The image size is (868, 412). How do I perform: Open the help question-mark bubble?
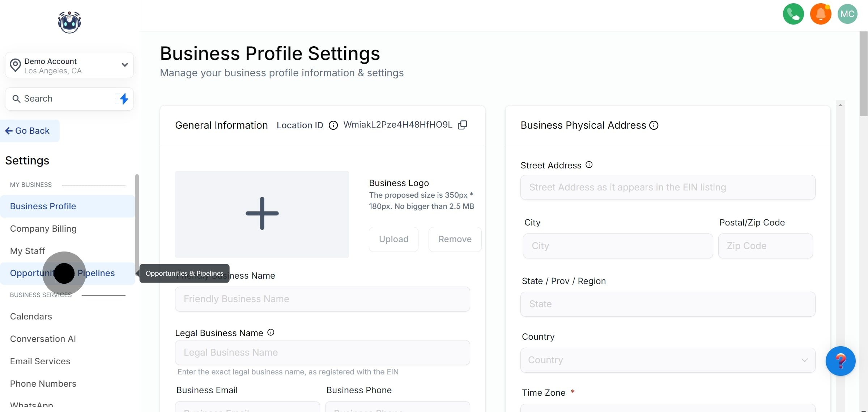coord(841,361)
